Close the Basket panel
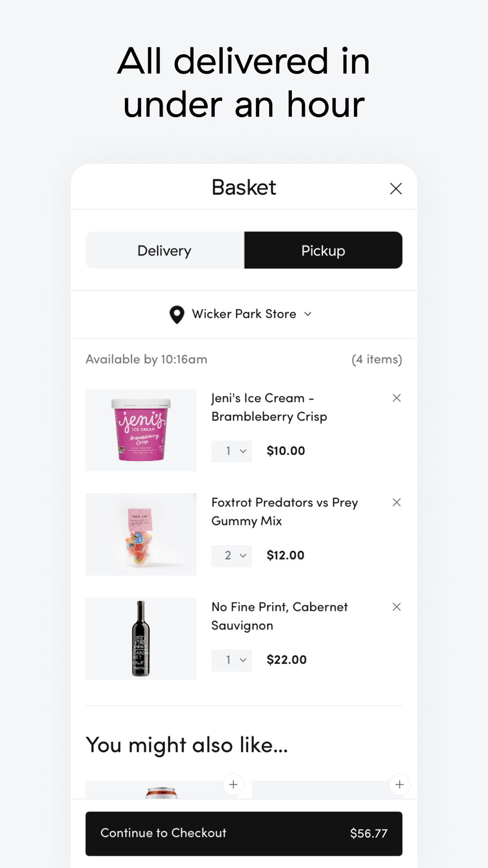 396,188
